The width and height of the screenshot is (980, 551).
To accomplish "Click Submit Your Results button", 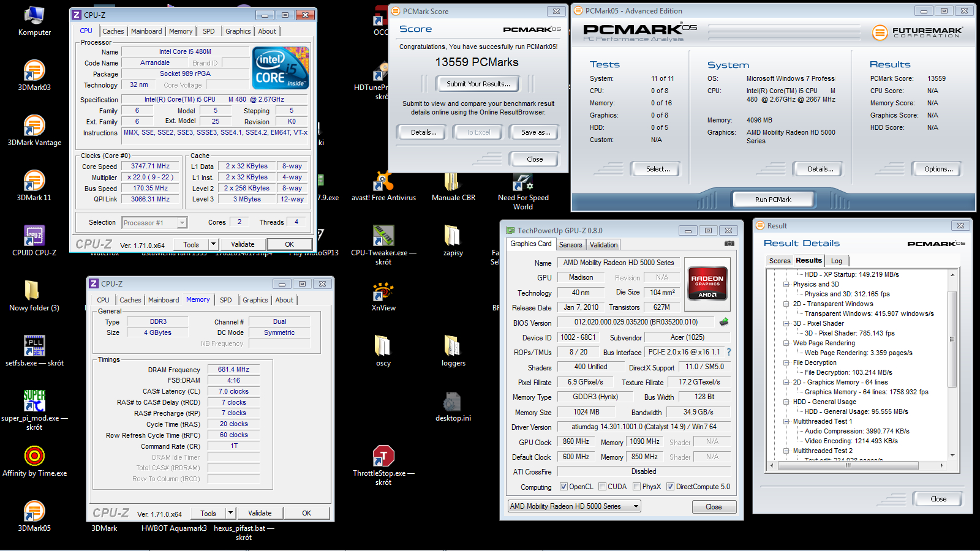I will click(478, 84).
